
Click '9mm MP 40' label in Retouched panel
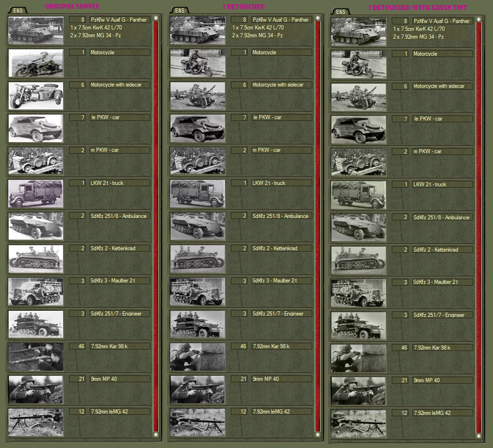point(282,379)
